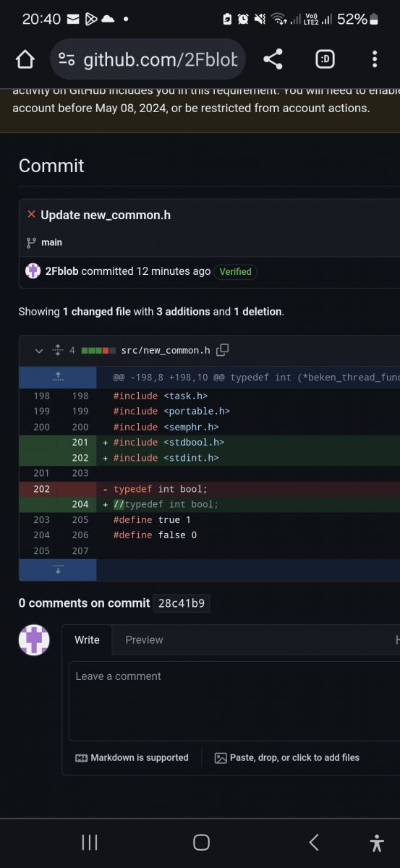The width and height of the screenshot is (400, 868).
Task: Collapse the src/new_common.h file diff
Action: click(39, 351)
